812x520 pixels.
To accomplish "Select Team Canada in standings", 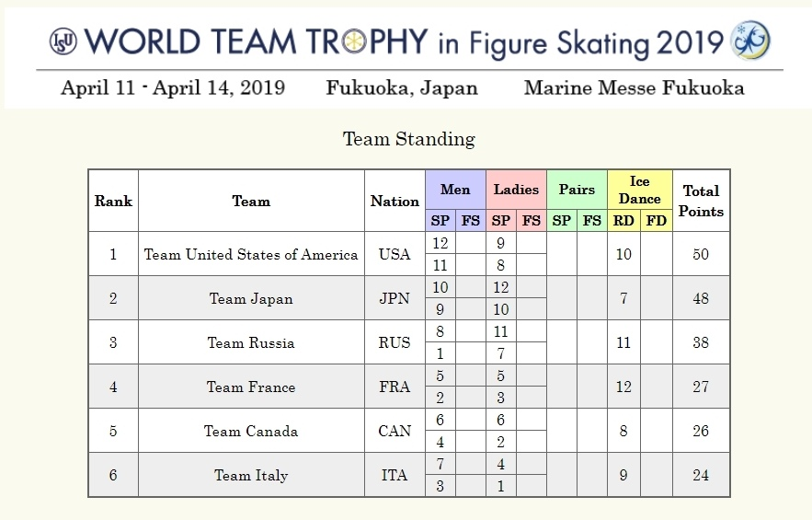I will click(x=251, y=431).
